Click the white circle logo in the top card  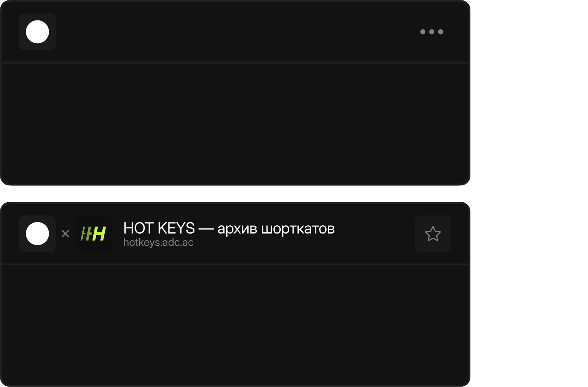(x=37, y=32)
